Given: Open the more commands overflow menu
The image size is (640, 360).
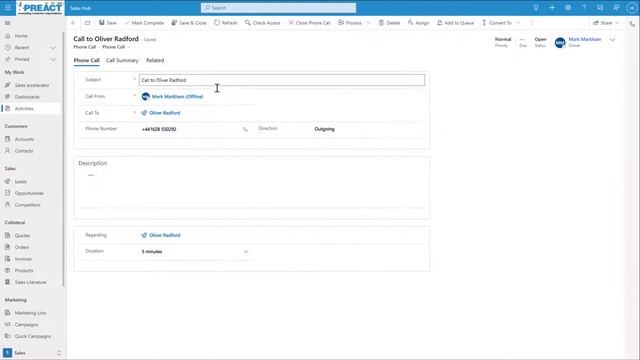Looking at the screenshot, I should (x=532, y=23).
